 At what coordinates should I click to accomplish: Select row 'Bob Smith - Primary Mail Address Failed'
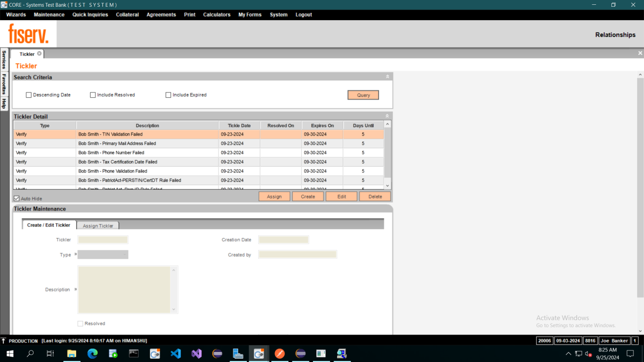(x=198, y=143)
